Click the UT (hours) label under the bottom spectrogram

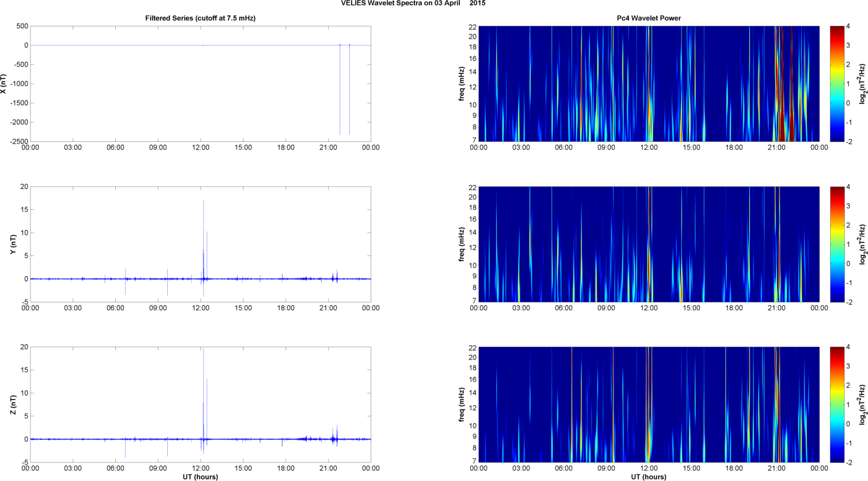[648, 476]
